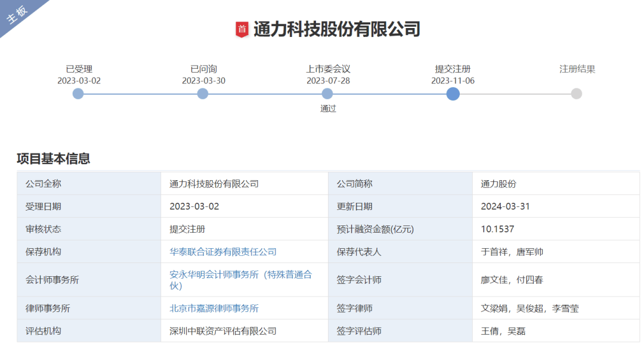Click the names 于首祥，唐军帅

click(x=512, y=252)
